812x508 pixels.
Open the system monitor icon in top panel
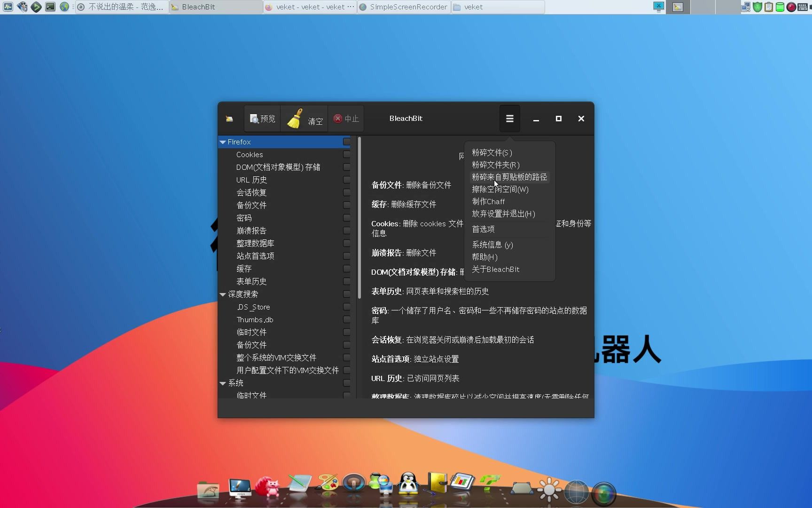click(8, 7)
